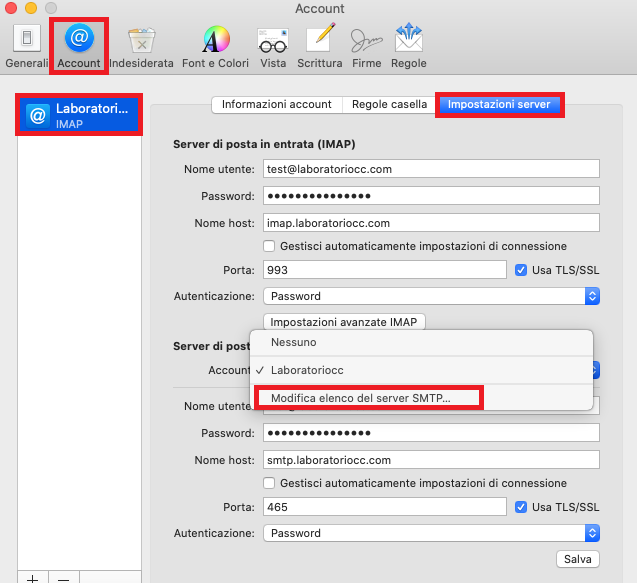Click Impostazioni avanzate IMAP button
Screen dimensions: 637x583
click(346, 322)
